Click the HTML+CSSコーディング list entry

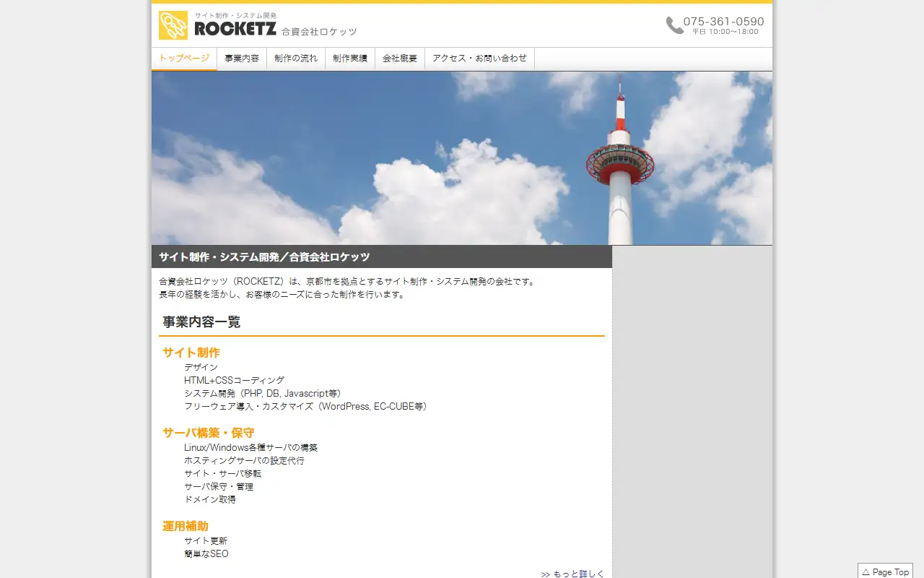click(235, 380)
